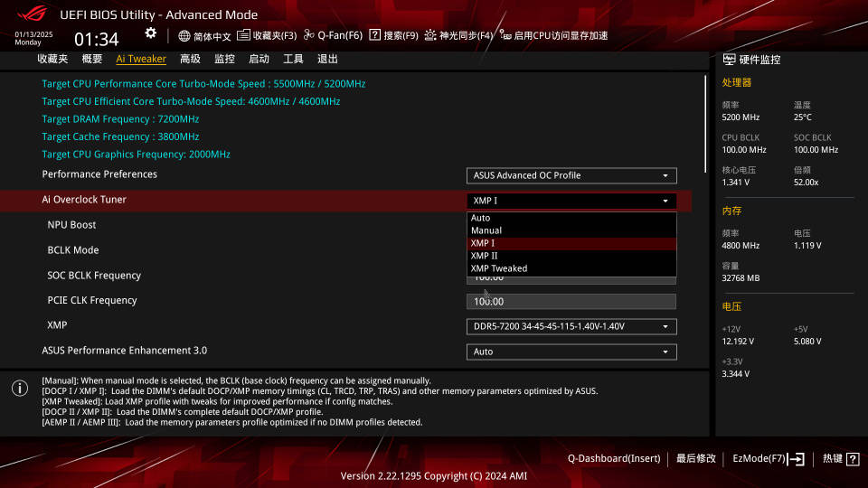The height and width of the screenshot is (488, 868).
Task: Click the Performance Preferences label
Action: pyautogui.click(x=99, y=174)
